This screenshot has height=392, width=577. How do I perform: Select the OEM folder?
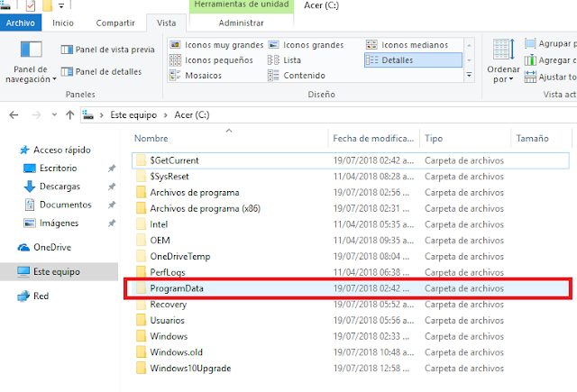click(351, 241)
